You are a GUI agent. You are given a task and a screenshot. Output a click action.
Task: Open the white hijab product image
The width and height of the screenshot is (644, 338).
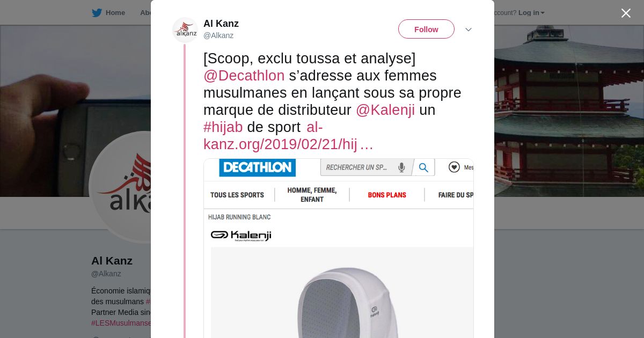(x=342, y=292)
